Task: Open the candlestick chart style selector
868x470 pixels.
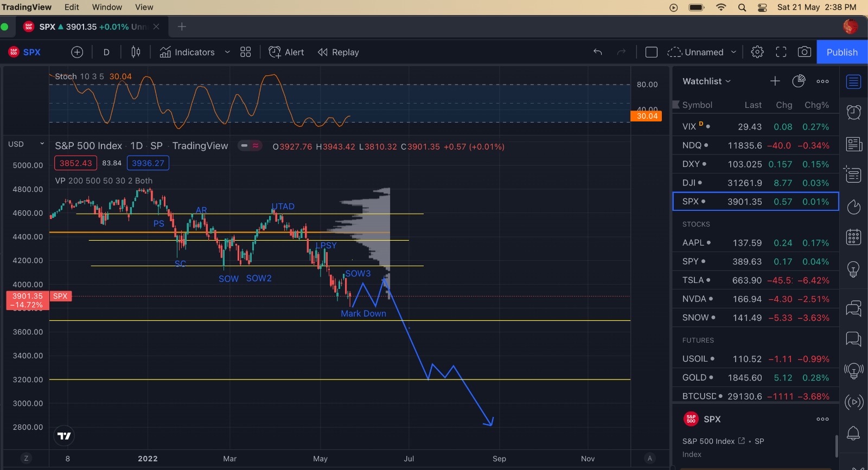Action: tap(136, 52)
